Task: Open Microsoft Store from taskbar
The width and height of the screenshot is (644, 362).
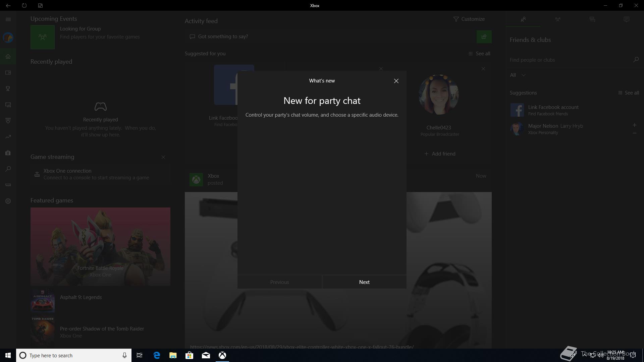Action: point(189,355)
